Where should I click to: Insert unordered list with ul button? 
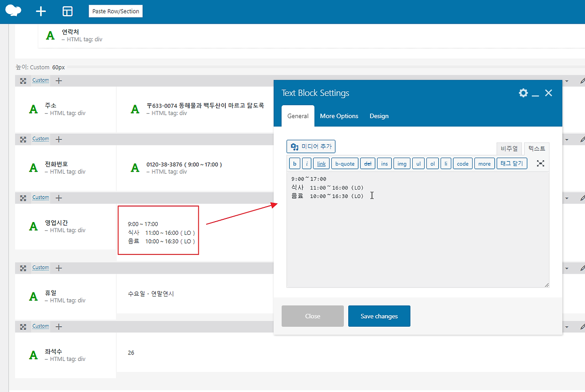(418, 164)
